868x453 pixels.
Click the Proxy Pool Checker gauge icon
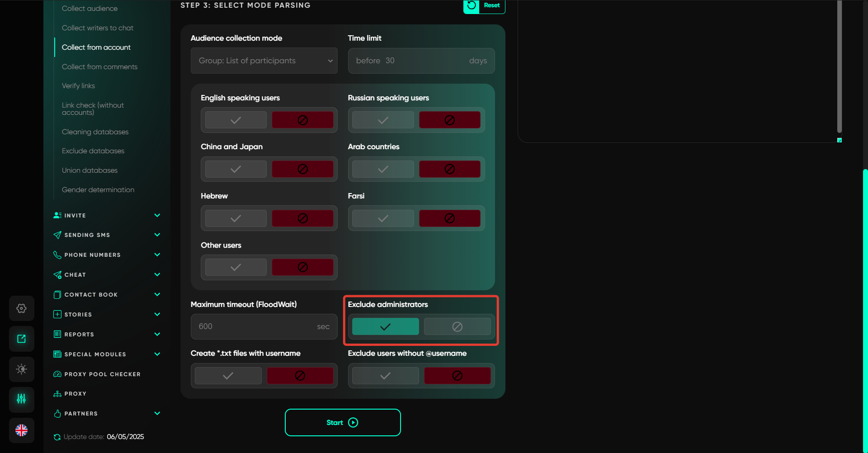[x=57, y=374]
